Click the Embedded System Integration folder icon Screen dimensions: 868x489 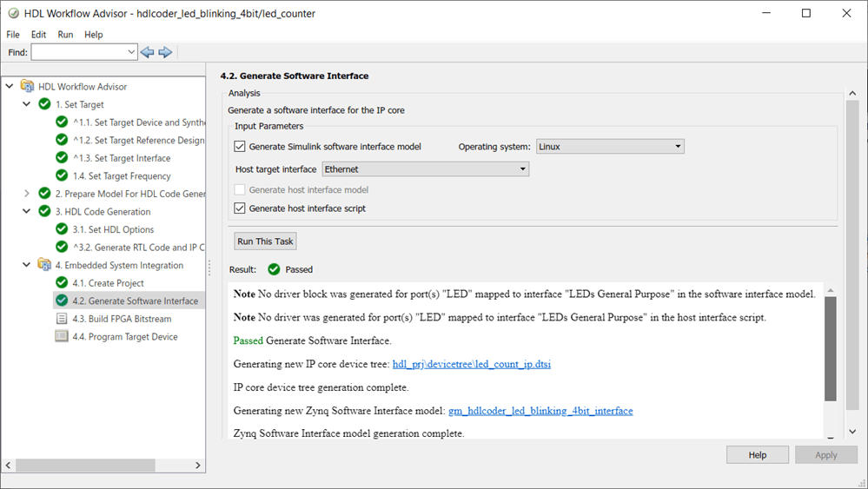click(x=44, y=265)
